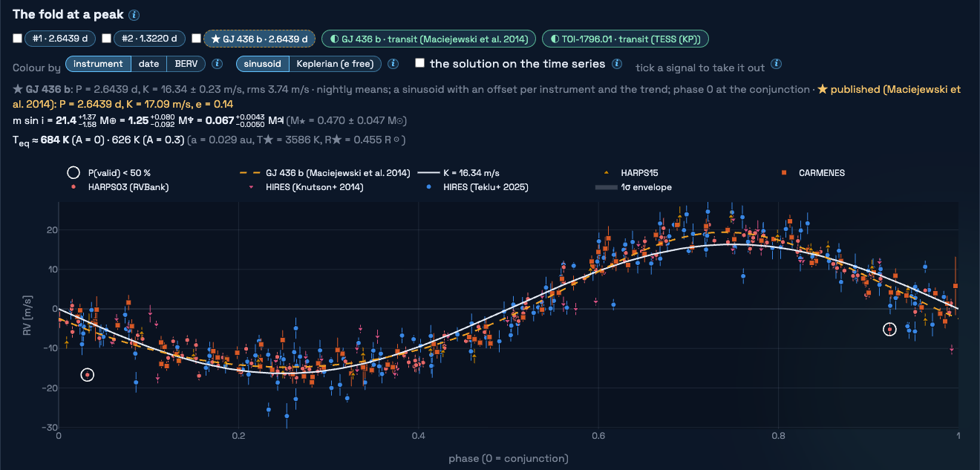The image size is (980, 470).
Task: Click the TOI-1796.01 transit (TESS (KP)) chip
Action: (x=625, y=38)
